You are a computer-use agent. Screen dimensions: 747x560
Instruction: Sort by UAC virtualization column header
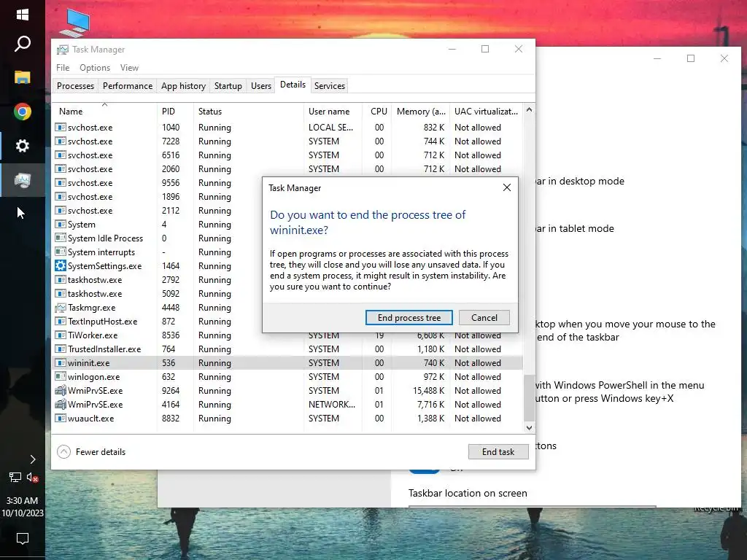click(486, 112)
